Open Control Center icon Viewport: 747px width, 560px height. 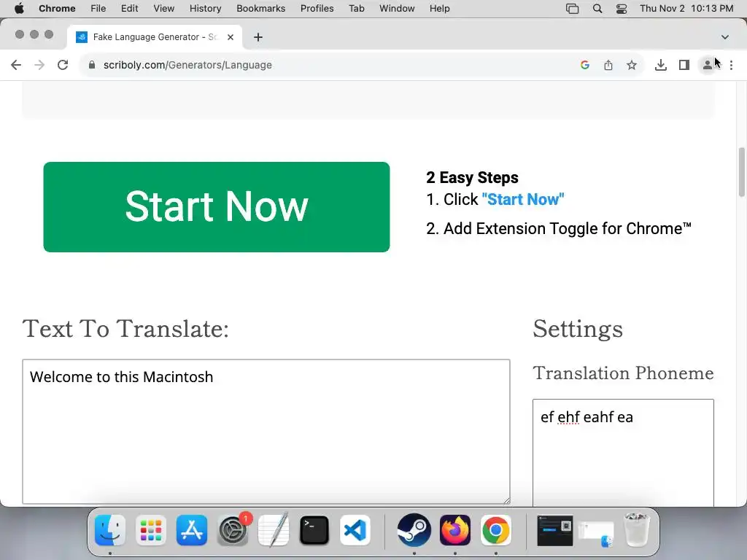[x=622, y=9]
